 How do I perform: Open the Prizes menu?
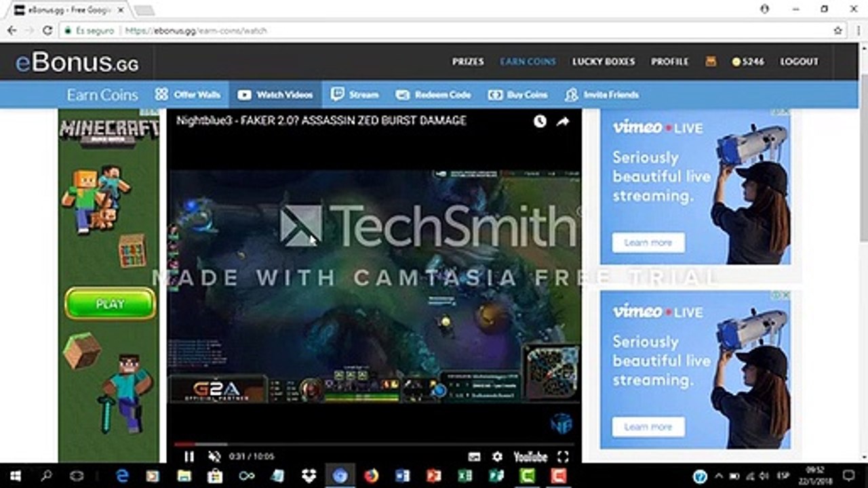pos(468,61)
